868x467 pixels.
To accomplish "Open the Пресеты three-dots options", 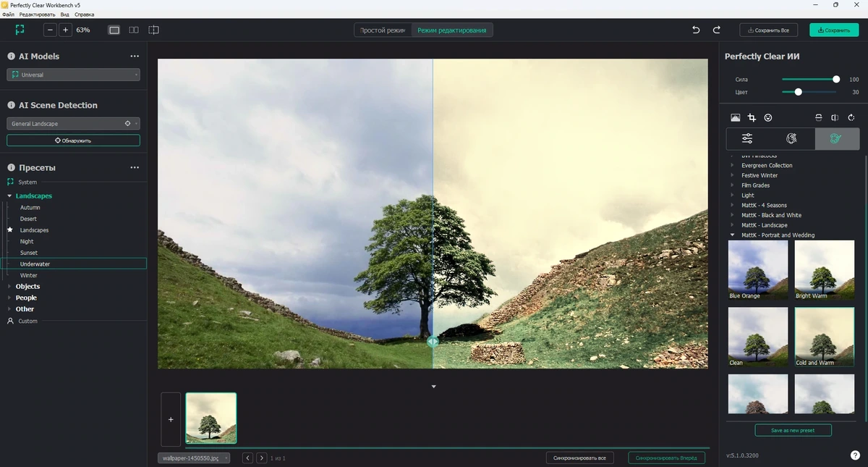I will tap(135, 167).
